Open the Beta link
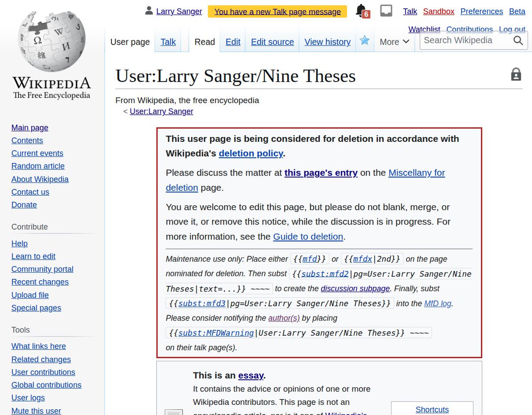 pos(517,12)
